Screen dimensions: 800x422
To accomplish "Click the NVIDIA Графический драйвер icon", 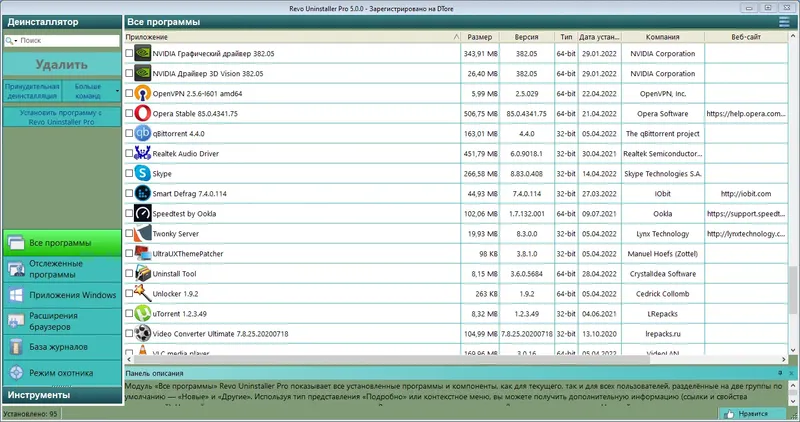I will pos(142,53).
